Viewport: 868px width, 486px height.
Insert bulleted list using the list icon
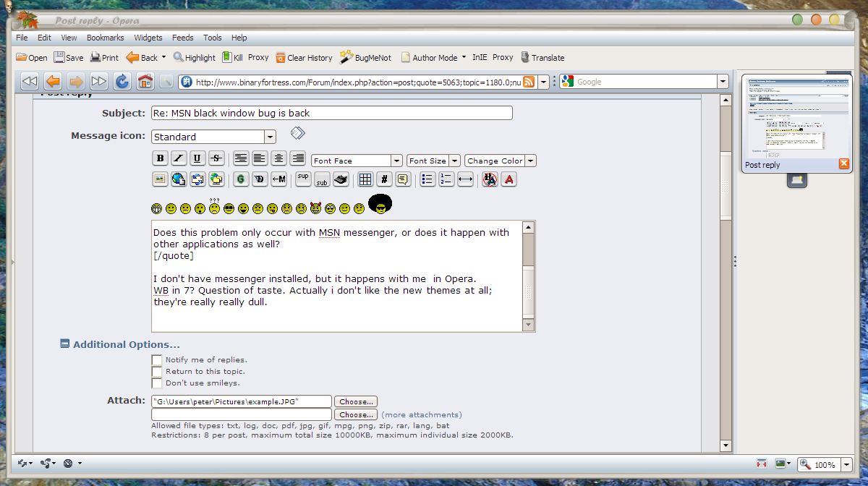tap(427, 179)
